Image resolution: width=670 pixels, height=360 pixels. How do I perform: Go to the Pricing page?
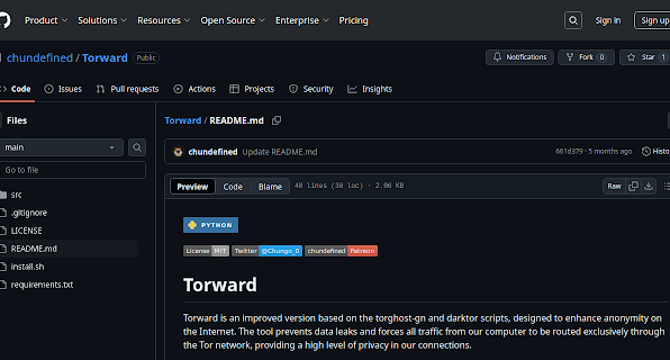point(353,20)
